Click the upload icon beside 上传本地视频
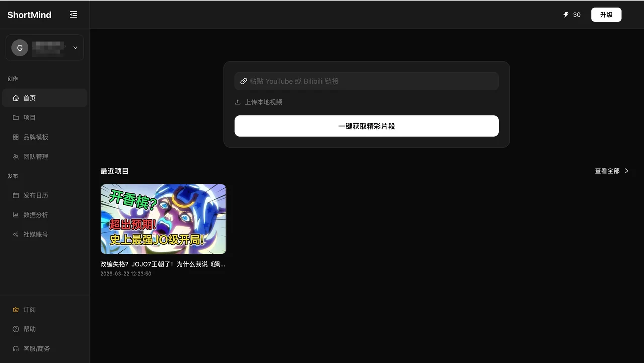Screen dimensions: 644x363 coord(238,102)
